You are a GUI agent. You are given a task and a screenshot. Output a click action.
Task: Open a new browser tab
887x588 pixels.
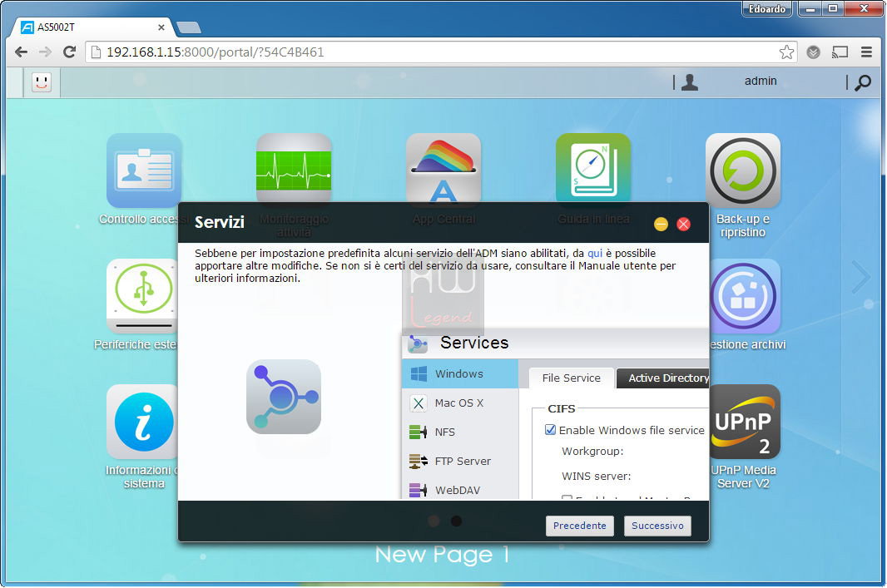point(188,27)
